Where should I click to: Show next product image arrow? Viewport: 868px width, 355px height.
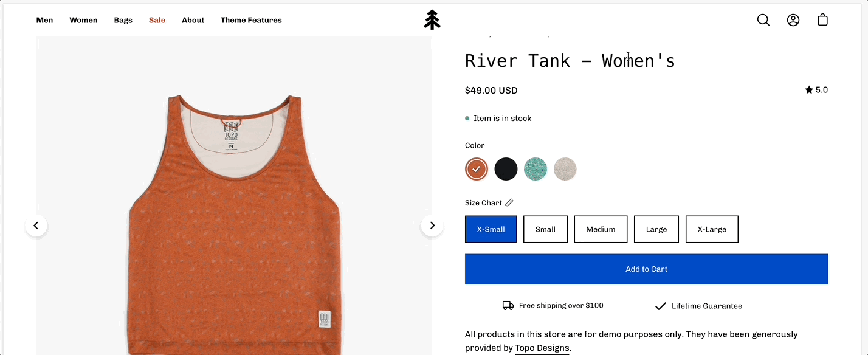(432, 226)
